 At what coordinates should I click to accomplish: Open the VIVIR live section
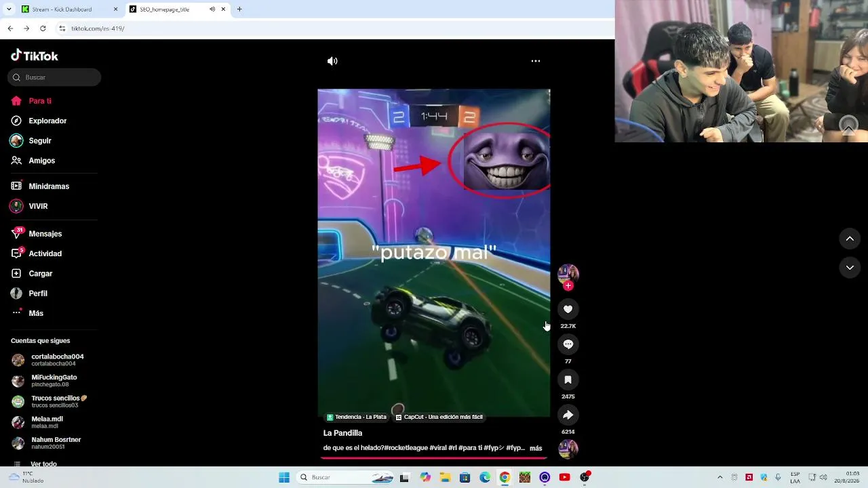coord(29,206)
